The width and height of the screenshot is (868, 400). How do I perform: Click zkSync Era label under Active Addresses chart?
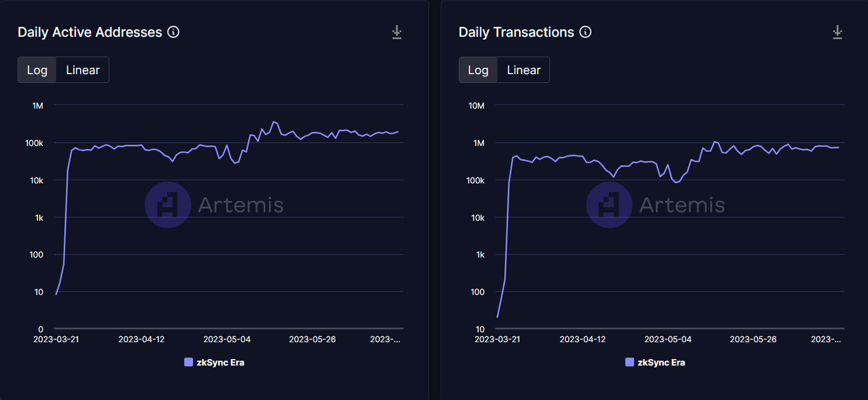click(x=220, y=362)
